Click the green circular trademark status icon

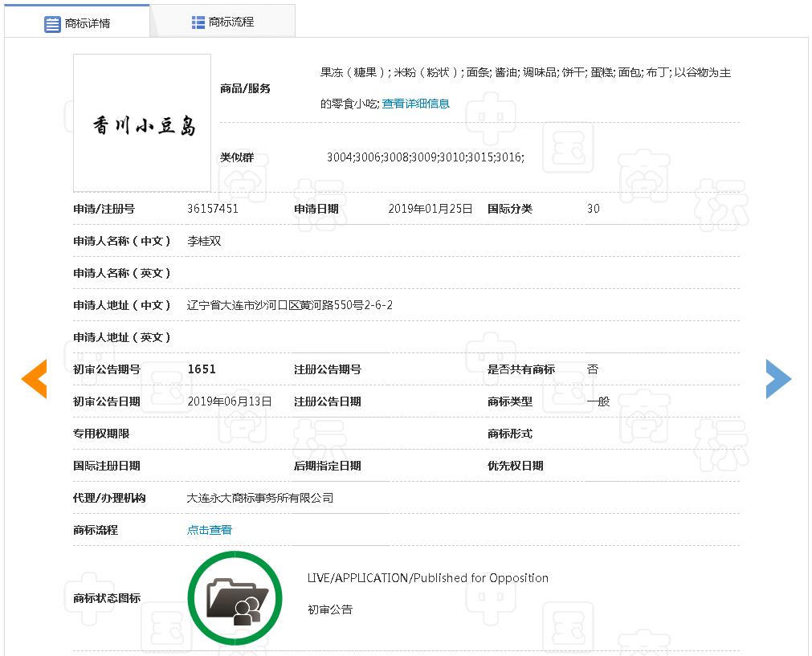235,598
